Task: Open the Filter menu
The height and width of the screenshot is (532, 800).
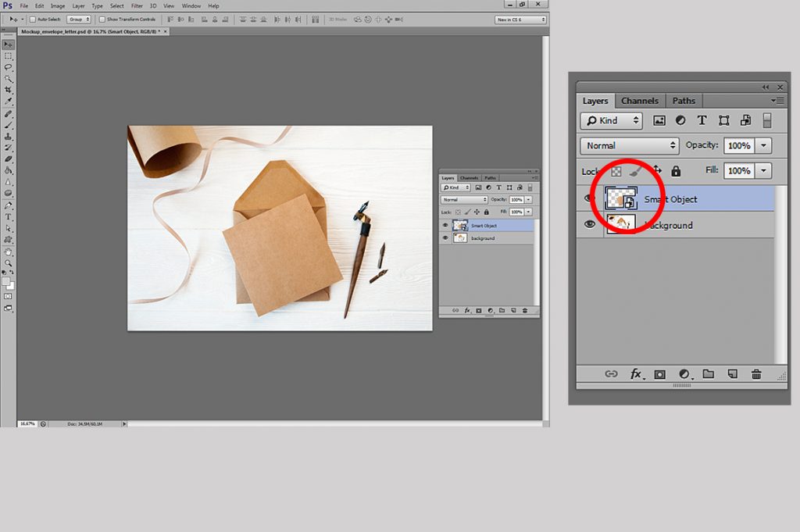Action: [136, 5]
